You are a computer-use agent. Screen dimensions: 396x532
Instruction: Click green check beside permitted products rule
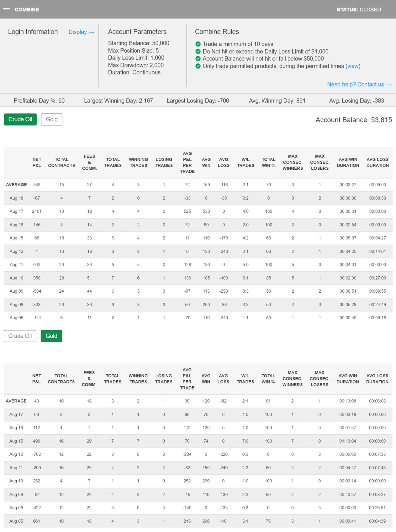click(x=198, y=66)
